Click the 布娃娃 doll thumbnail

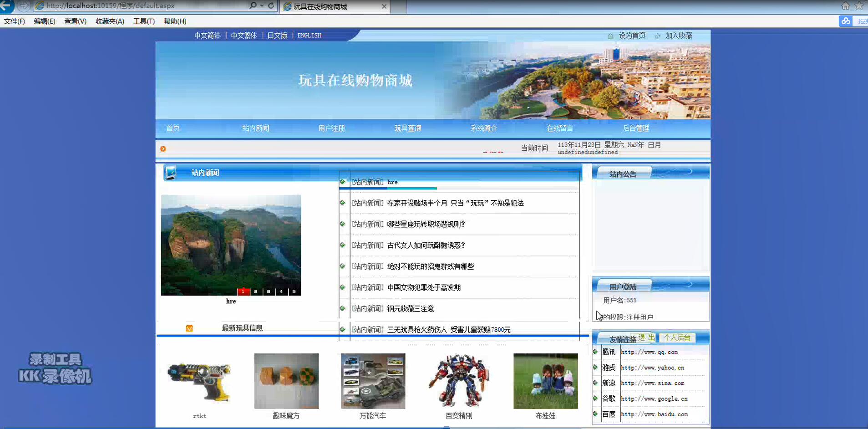(x=545, y=381)
